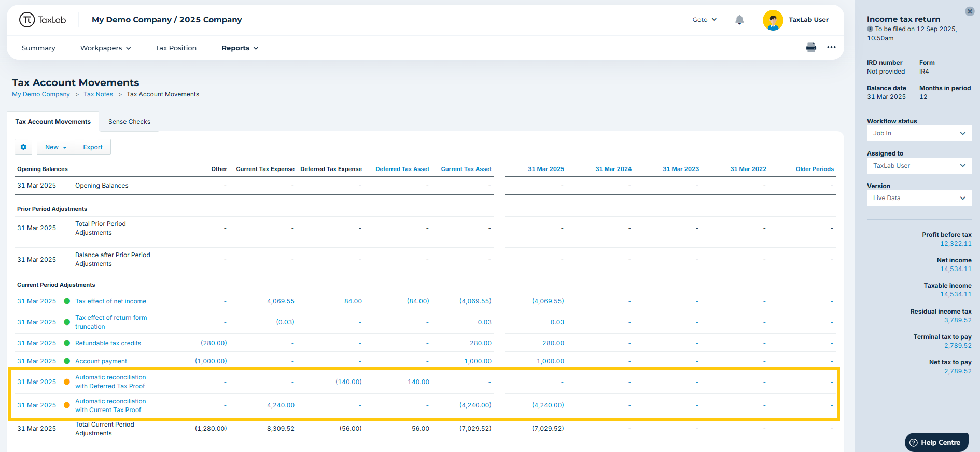This screenshot has width=980, height=452.
Task: Click 31 Mar 2024 column header
Action: (x=613, y=169)
